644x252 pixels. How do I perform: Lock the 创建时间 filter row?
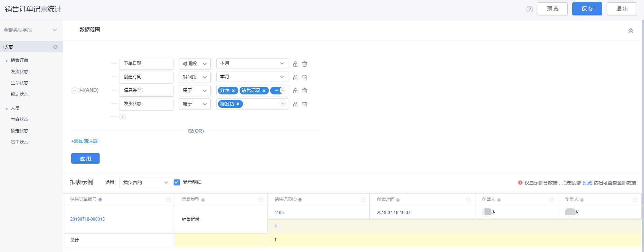295,77
